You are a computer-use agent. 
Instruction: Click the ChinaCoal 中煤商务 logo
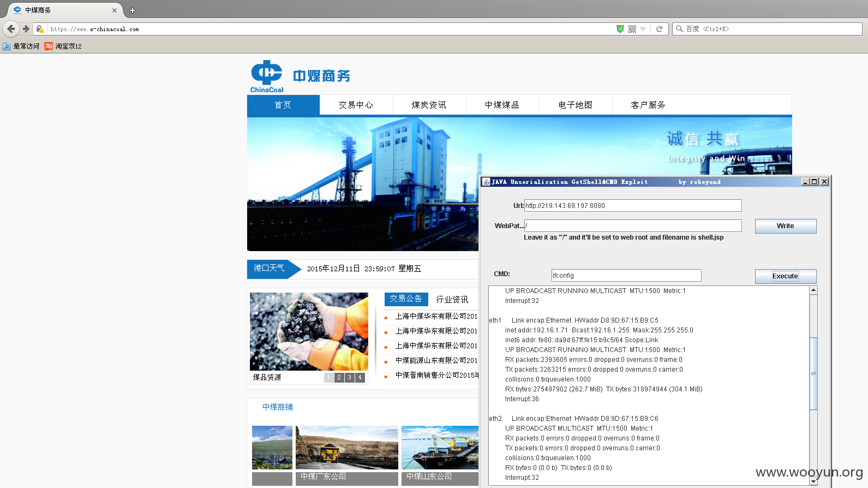(x=300, y=76)
